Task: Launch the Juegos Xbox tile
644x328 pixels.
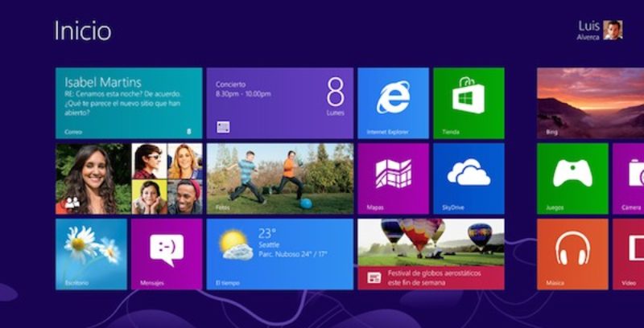Action: (572, 178)
